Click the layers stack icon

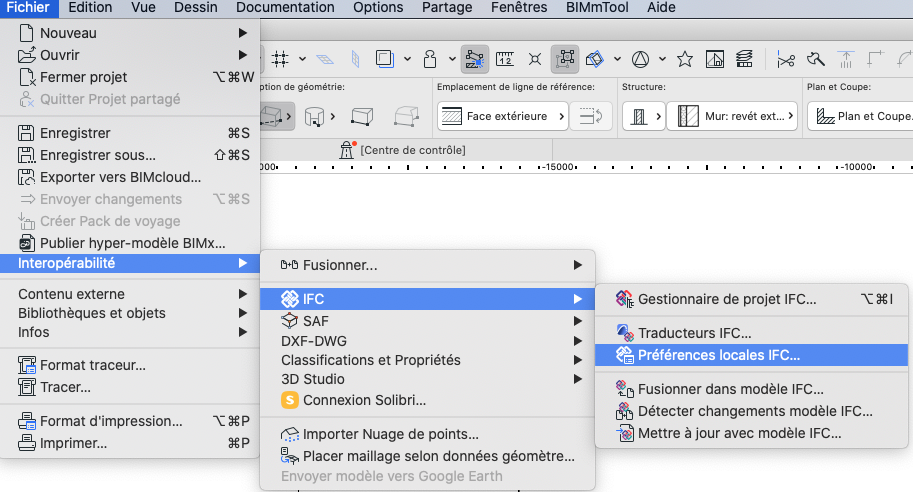coord(744,59)
